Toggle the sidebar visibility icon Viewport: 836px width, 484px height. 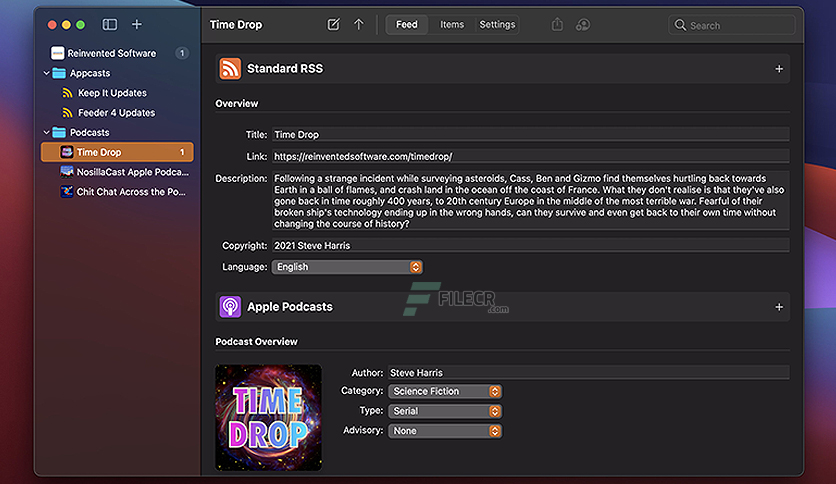coord(110,25)
